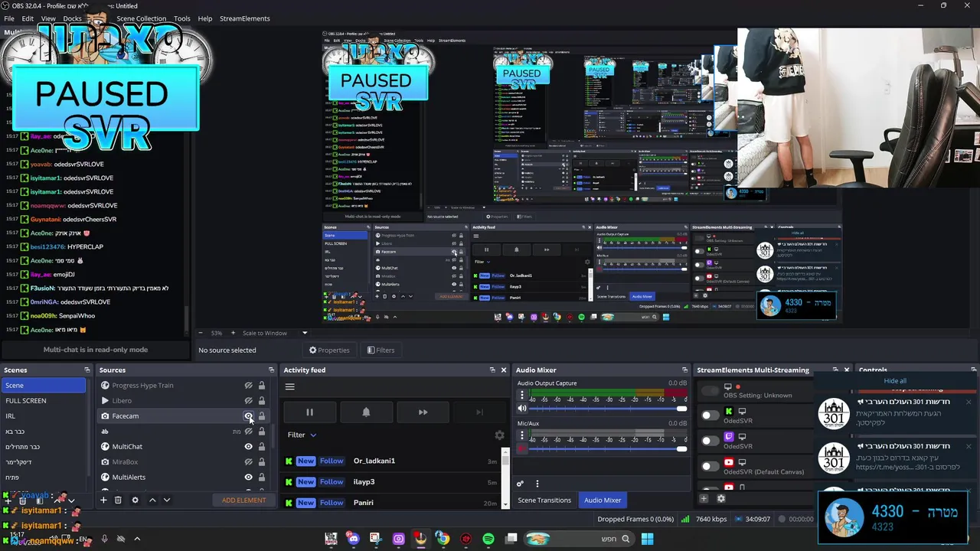980x551 pixels.
Task: Open Mic/Aux three-dot options menu
Action: (x=522, y=435)
